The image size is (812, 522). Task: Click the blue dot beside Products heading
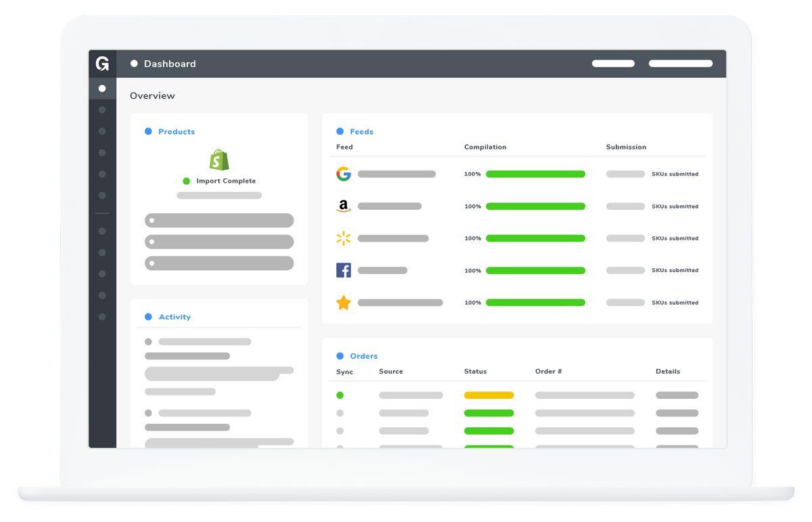click(148, 131)
